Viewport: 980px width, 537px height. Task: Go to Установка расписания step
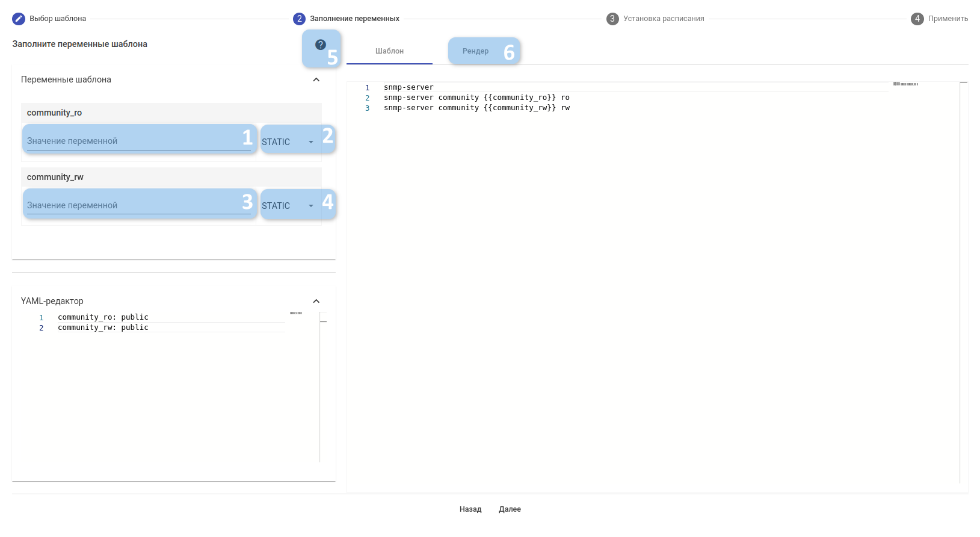(x=664, y=19)
